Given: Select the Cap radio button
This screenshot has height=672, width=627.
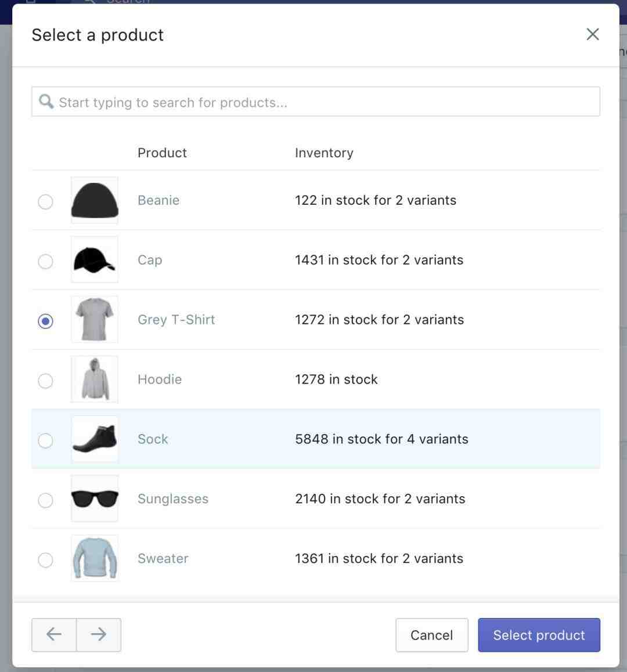Looking at the screenshot, I should (x=45, y=261).
